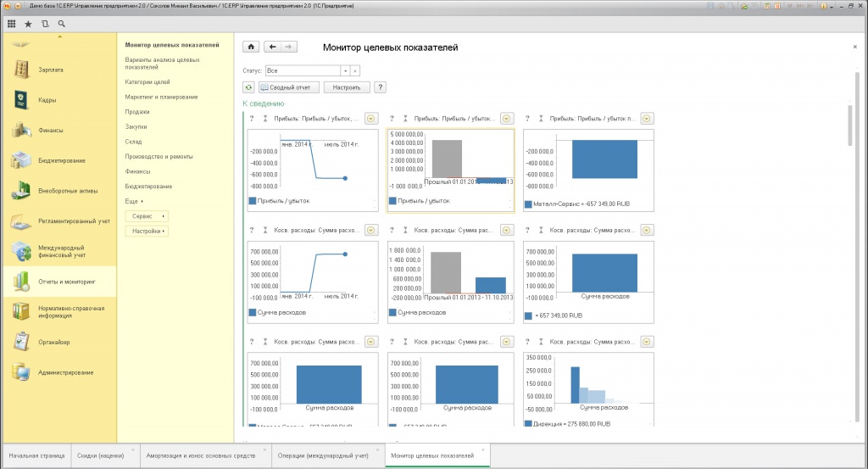The image size is (868, 469).
Task: Go to the home page icon button
Action: coord(251,47)
